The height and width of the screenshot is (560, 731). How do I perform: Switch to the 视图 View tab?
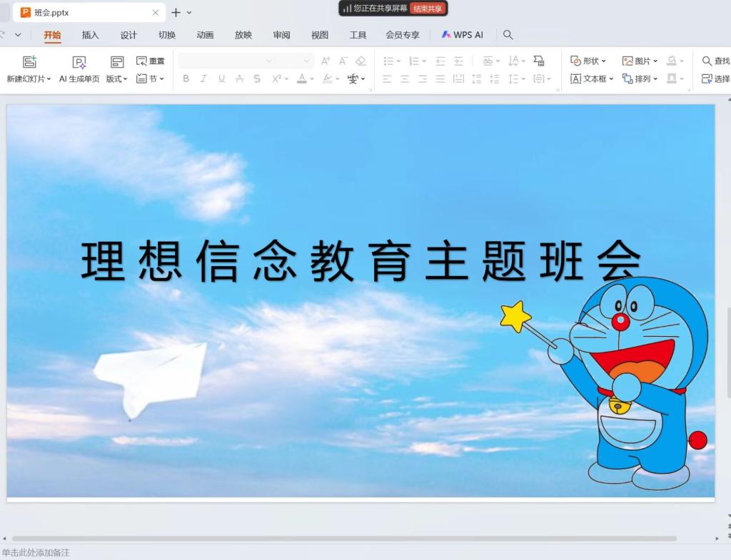click(x=320, y=35)
